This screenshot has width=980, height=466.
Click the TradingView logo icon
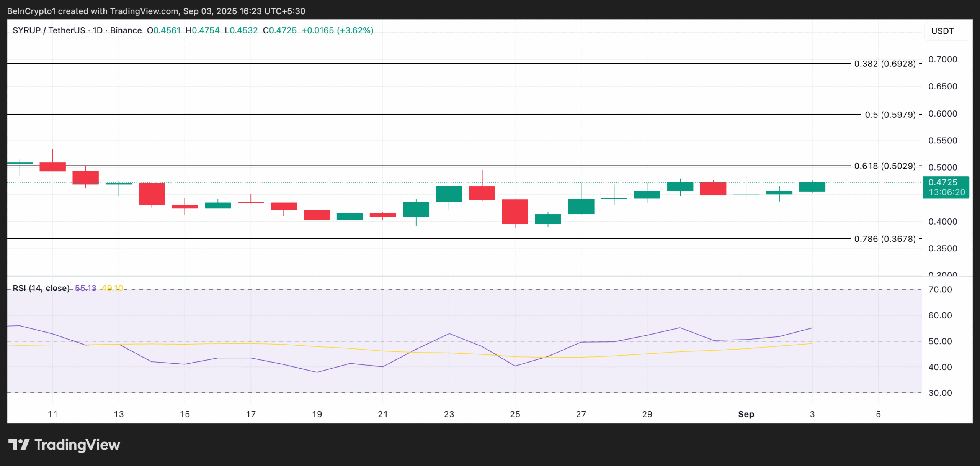click(20, 445)
